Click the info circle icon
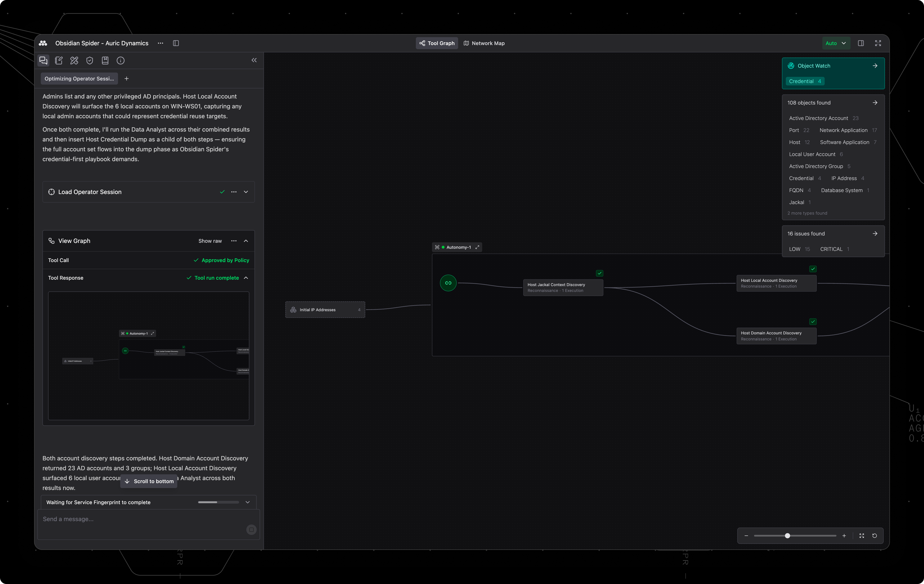The image size is (924, 584). click(x=120, y=61)
